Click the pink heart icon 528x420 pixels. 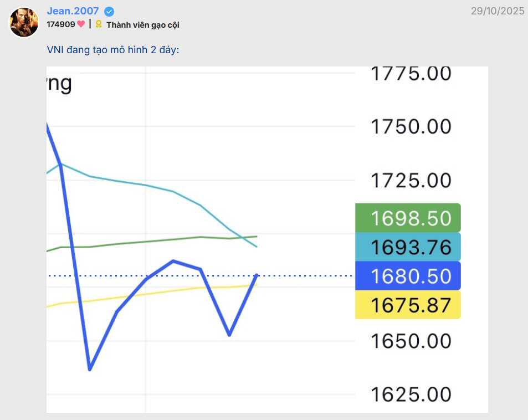pyautogui.click(x=81, y=24)
